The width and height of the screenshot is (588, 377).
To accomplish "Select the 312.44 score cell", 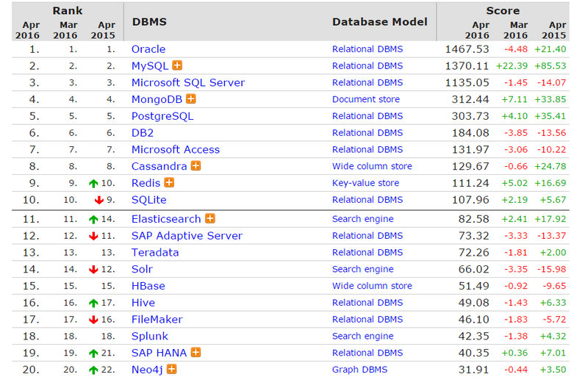I will click(x=470, y=99).
